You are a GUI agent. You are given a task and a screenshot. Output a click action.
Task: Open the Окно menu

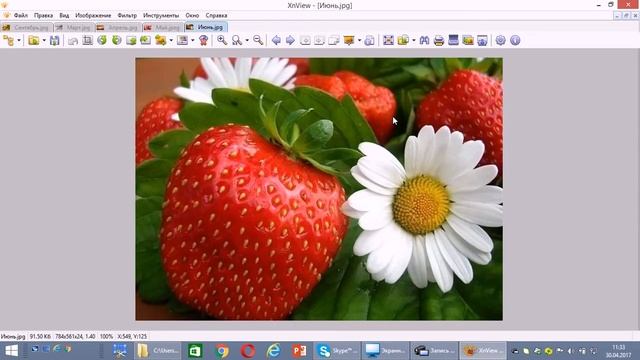pyautogui.click(x=192, y=16)
